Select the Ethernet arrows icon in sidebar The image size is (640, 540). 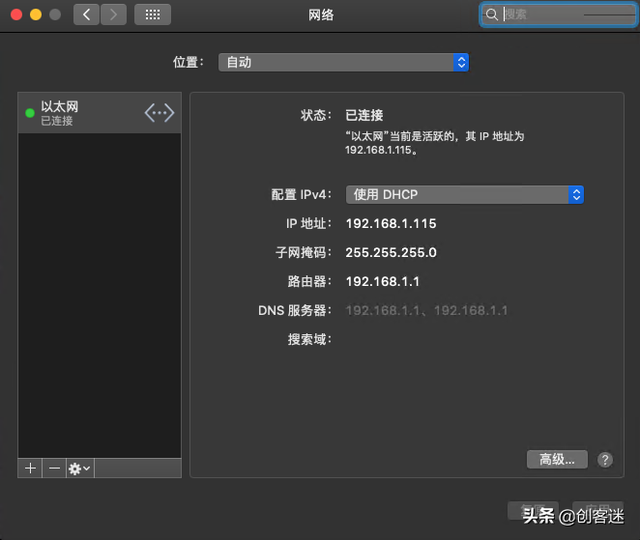159,113
